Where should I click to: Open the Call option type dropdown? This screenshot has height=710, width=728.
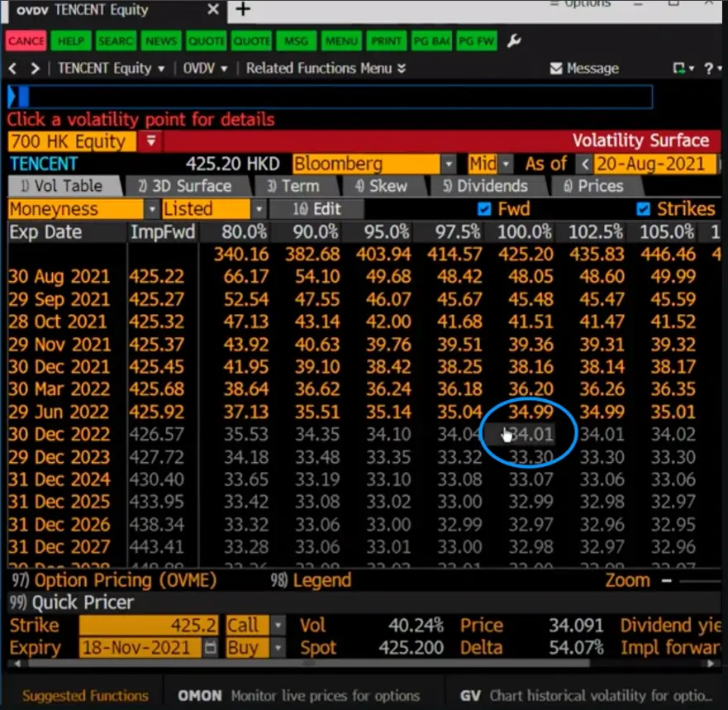coord(278,626)
